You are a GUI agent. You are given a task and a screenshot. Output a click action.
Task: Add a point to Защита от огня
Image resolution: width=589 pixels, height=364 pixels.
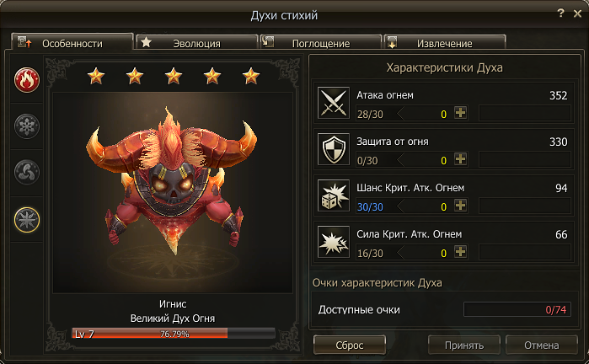tap(460, 159)
